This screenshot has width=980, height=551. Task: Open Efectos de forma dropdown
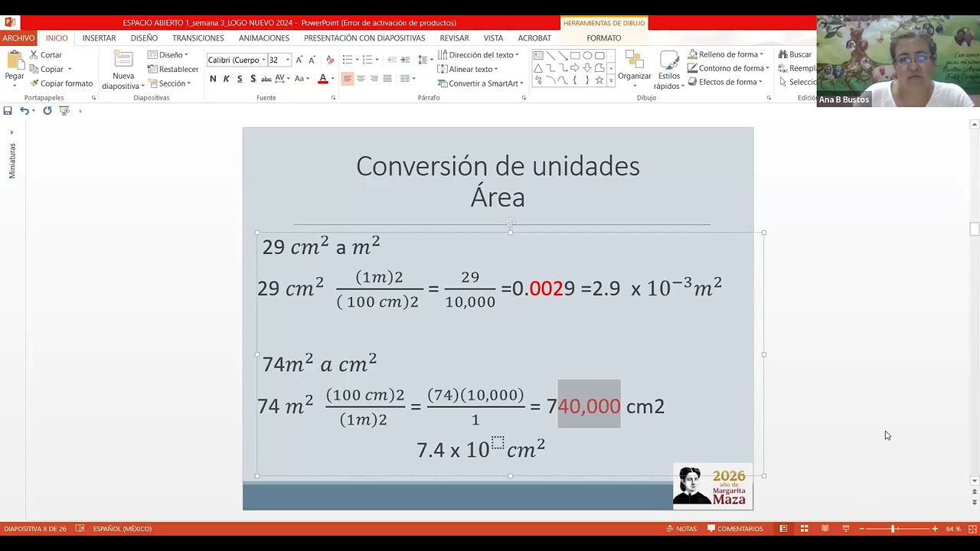(724, 82)
